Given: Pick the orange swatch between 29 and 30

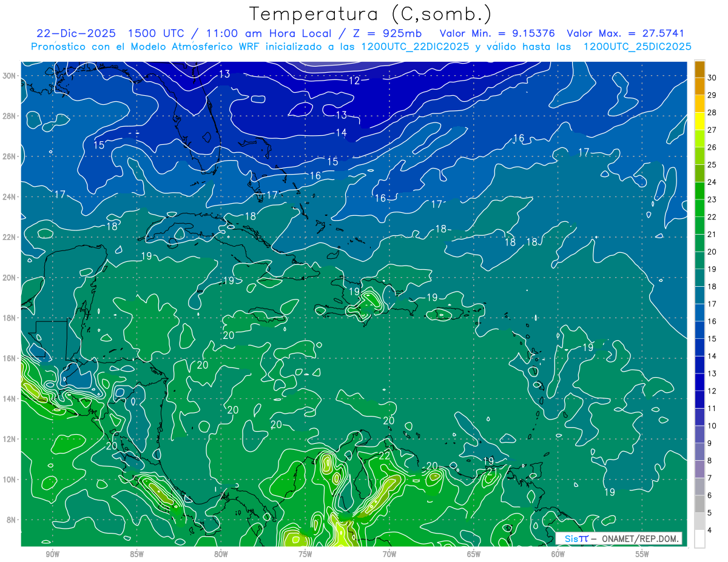Looking at the screenshot, I should point(700,87).
